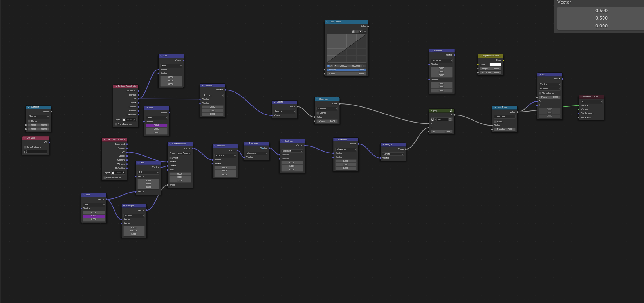The width and height of the screenshot is (644, 303).
Task: Click the fake user shield on poly node
Action: click(x=450, y=119)
